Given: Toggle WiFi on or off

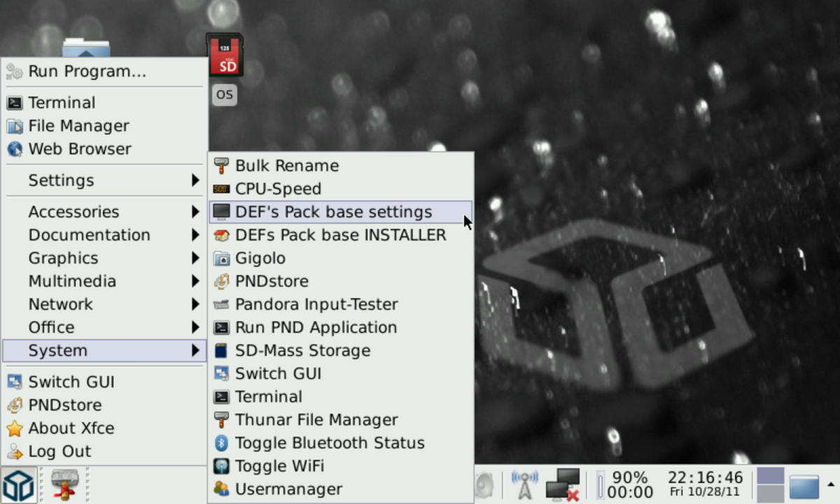Looking at the screenshot, I should tap(279, 466).
